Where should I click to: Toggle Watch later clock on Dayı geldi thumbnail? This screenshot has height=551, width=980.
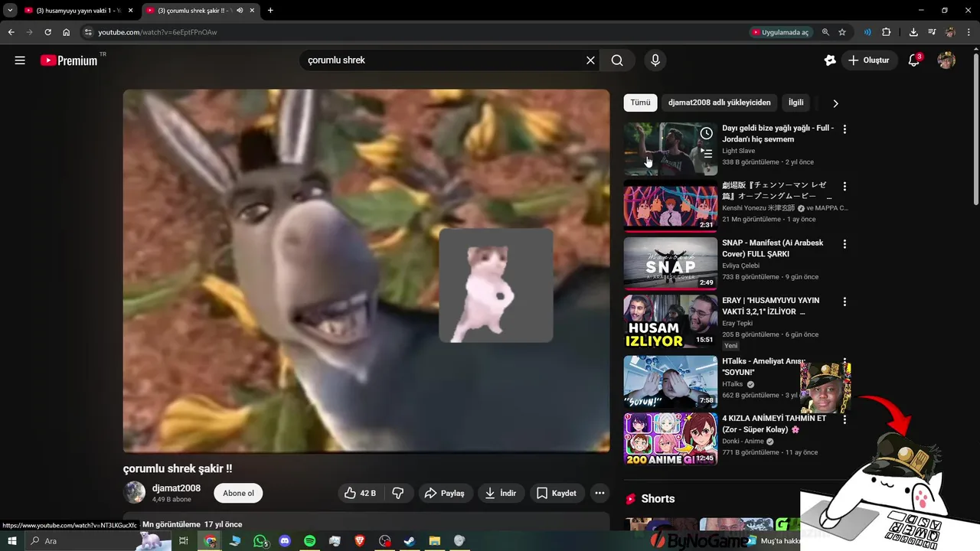tap(707, 133)
